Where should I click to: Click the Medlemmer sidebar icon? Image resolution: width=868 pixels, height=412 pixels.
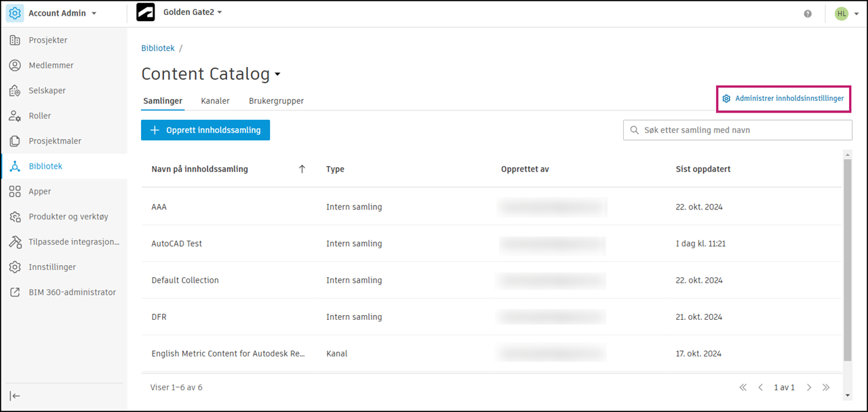(15, 66)
